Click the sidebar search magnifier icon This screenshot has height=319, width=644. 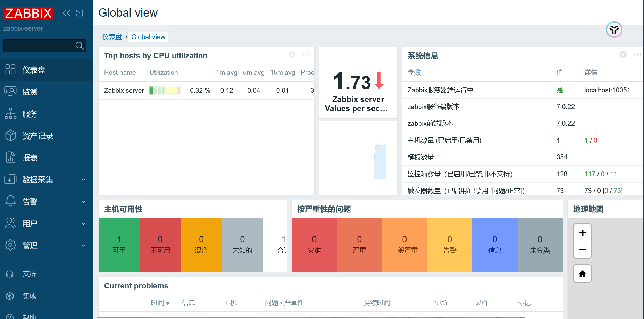(80, 46)
